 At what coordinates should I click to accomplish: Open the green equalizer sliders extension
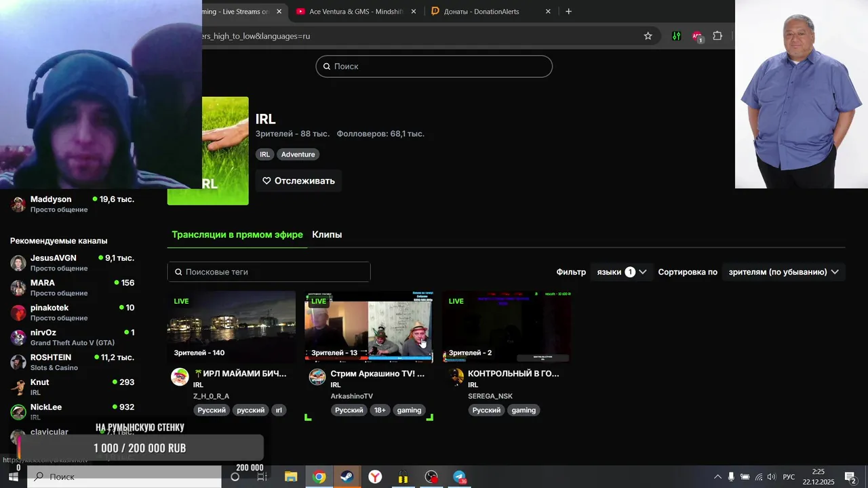676,36
